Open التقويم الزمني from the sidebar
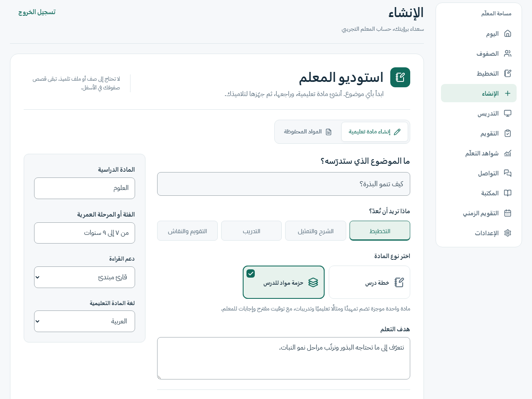532x399 pixels. (479, 213)
